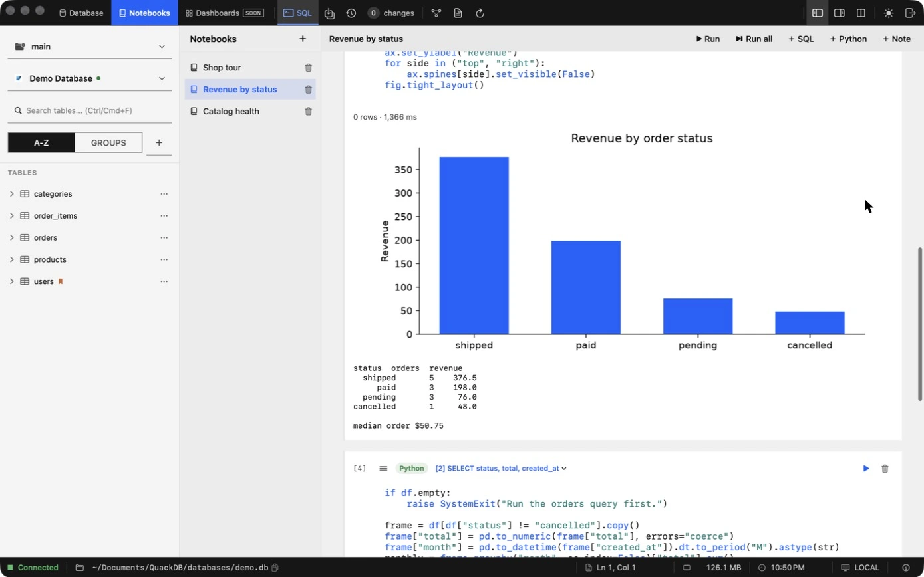Click Run all cells button

click(x=754, y=39)
